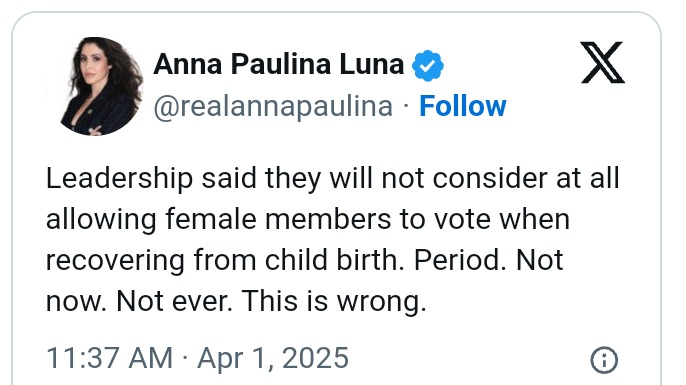This screenshot has width=686, height=385.
Task: Open the tweet info icon
Action: [x=604, y=360]
